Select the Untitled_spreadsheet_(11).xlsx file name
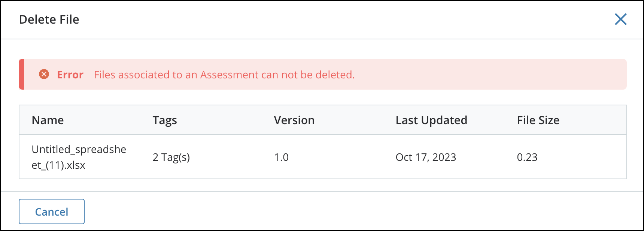644x231 pixels. tap(79, 157)
